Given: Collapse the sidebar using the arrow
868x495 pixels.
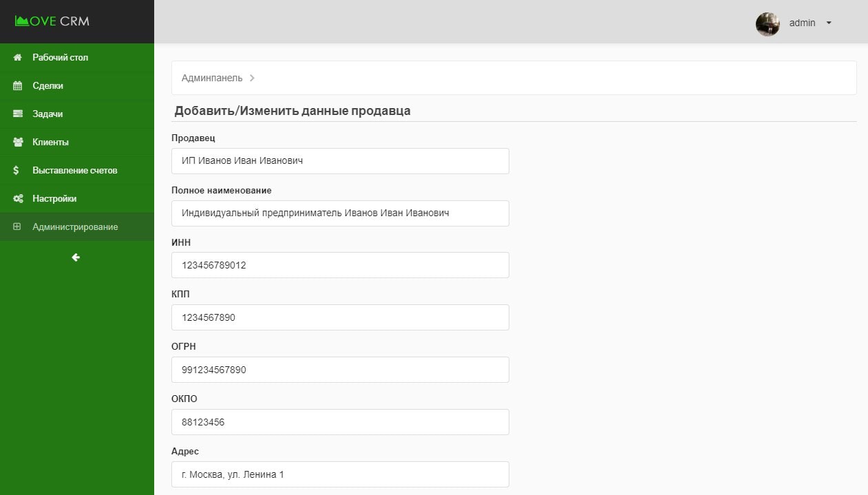Looking at the screenshot, I should [x=76, y=257].
